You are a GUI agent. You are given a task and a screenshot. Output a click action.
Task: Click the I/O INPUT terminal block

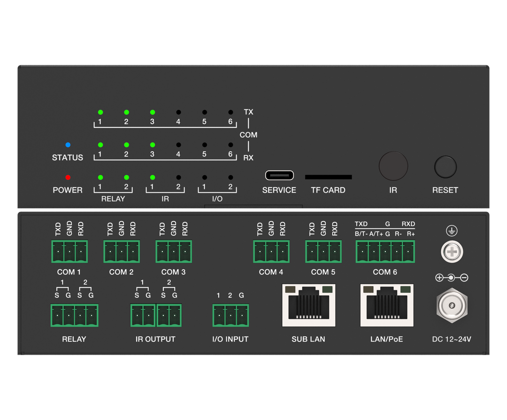click(x=230, y=315)
